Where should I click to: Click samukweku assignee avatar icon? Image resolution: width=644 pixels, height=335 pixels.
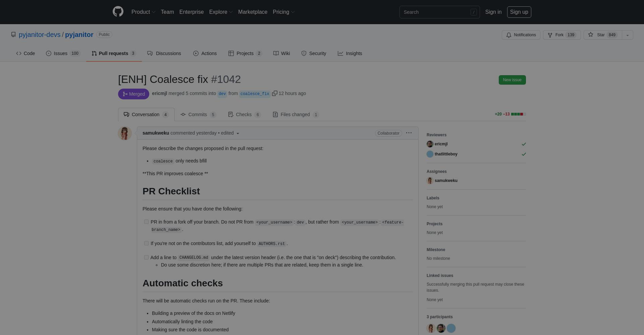pos(430,181)
